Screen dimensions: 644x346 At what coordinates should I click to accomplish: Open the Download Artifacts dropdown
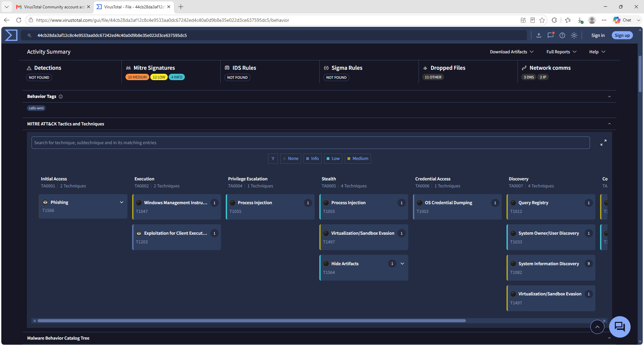pos(512,52)
